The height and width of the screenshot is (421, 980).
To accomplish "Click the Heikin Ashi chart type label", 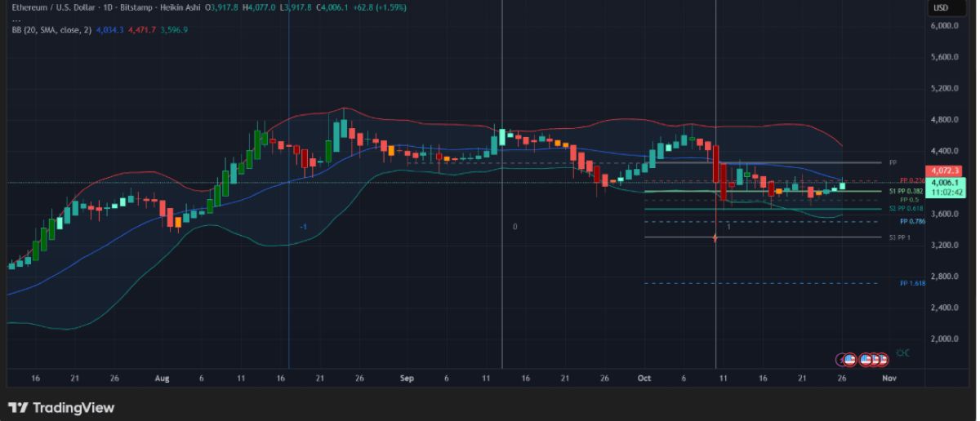I will (179, 7).
